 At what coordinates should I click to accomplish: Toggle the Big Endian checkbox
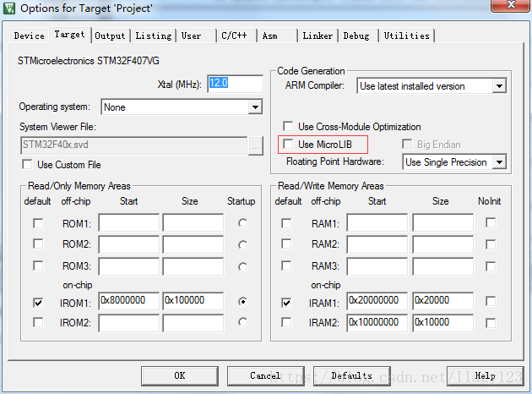click(407, 144)
